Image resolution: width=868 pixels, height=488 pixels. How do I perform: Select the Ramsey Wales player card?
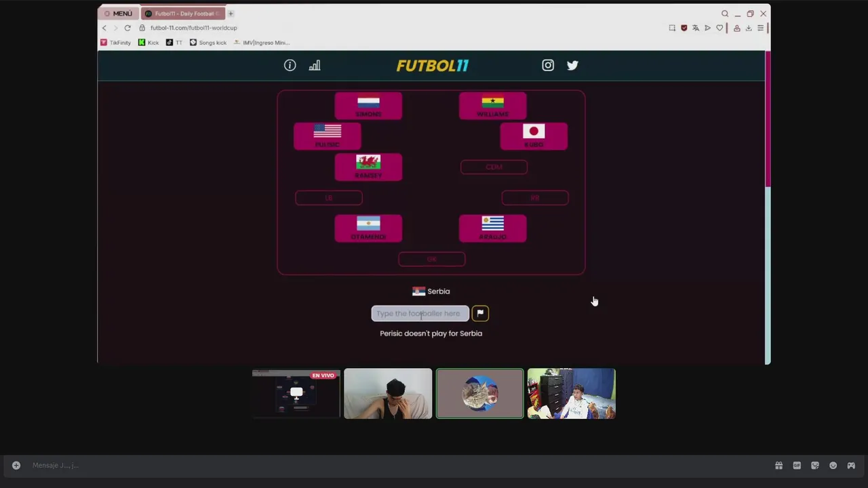coord(368,167)
